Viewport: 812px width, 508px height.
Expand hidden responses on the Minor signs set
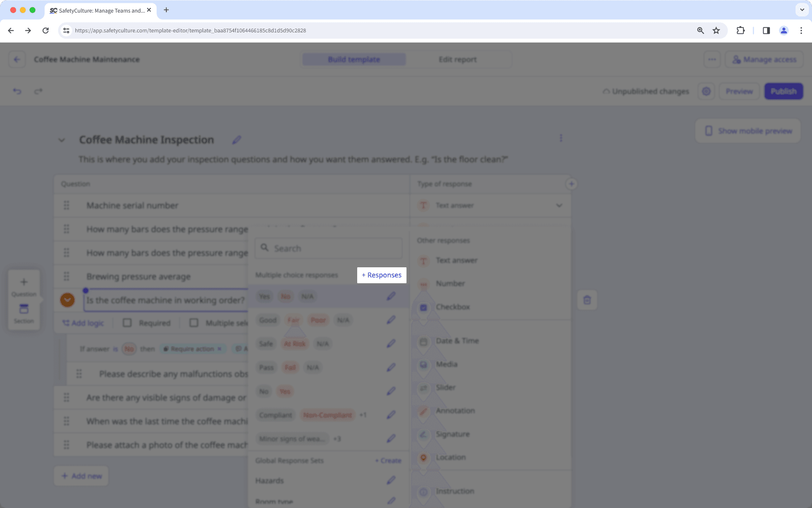[337, 439]
